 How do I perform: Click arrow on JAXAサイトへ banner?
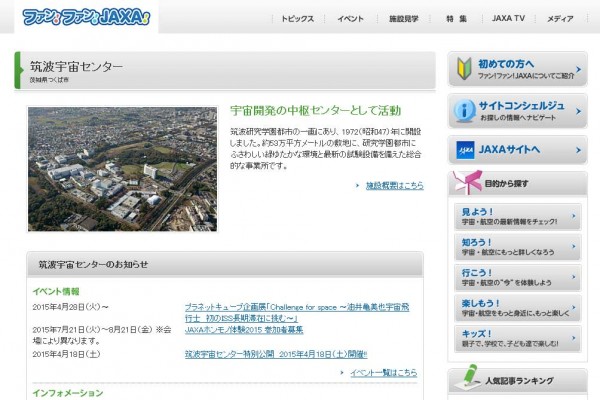(578, 150)
